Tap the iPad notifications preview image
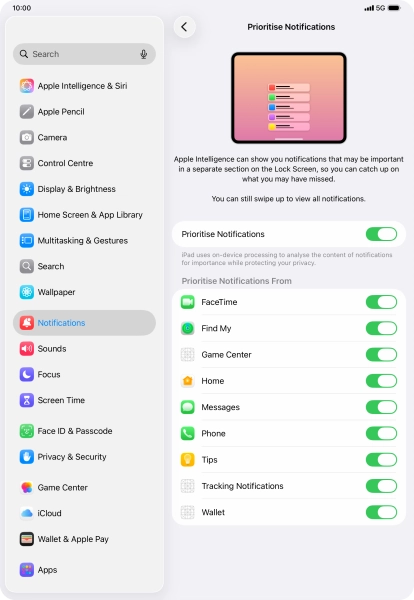This screenshot has height=600, width=414. 289,98
